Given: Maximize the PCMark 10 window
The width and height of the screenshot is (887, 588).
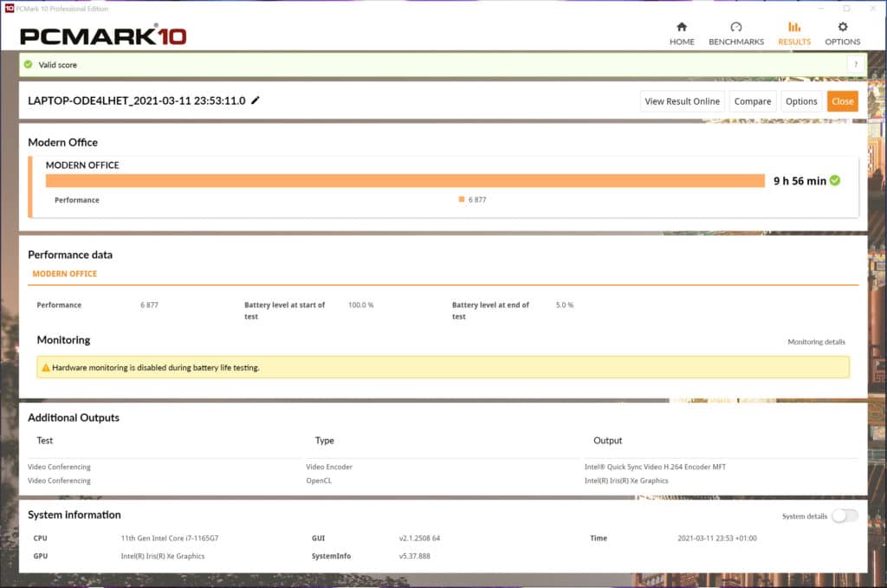Looking at the screenshot, I should pyautogui.click(x=846, y=9).
